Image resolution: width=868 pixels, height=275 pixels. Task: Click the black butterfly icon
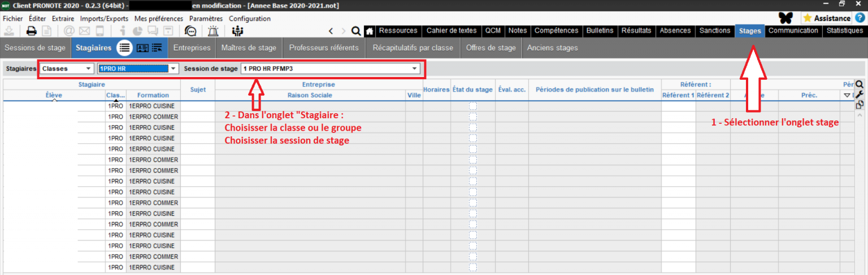tap(787, 18)
